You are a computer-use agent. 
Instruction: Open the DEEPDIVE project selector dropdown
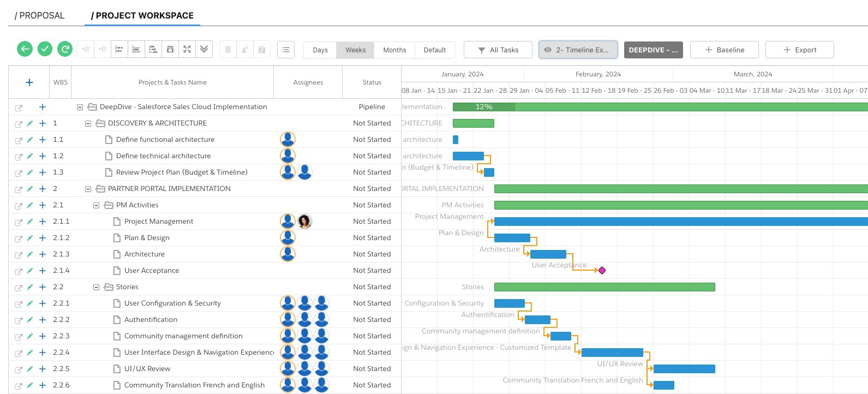[x=654, y=50]
